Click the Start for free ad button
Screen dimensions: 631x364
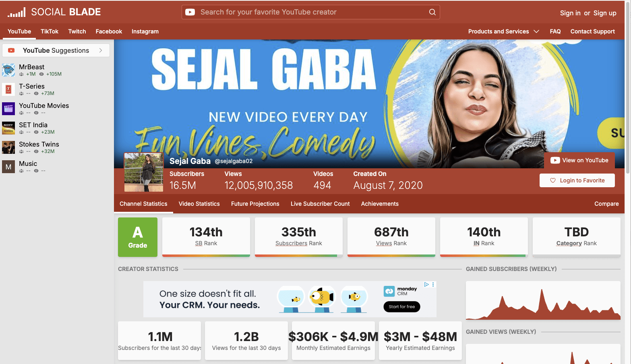[x=402, y=306]
